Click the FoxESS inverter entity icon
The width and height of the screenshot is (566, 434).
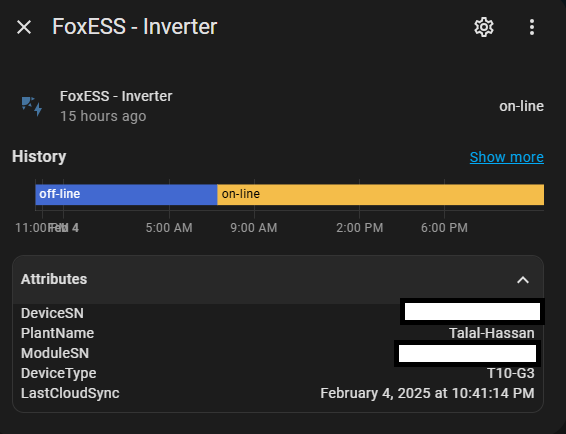32,106
